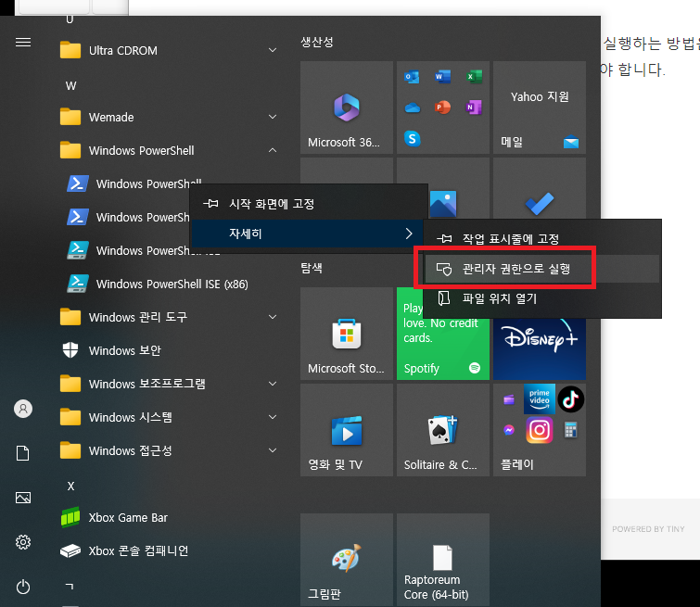The width and height of the screenshot is (700, 607).
Task: Open the 자세히 submenu arrow
Action: point(409,234)
